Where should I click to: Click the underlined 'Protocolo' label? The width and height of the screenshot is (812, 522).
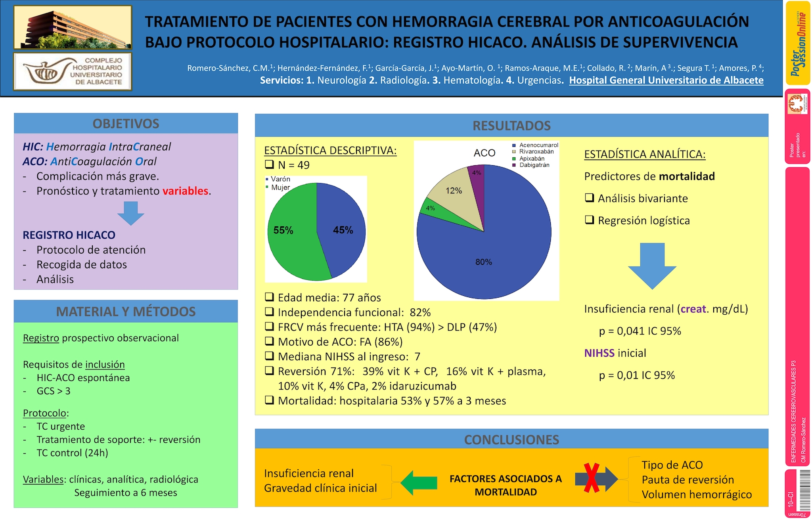click(44, 413)
